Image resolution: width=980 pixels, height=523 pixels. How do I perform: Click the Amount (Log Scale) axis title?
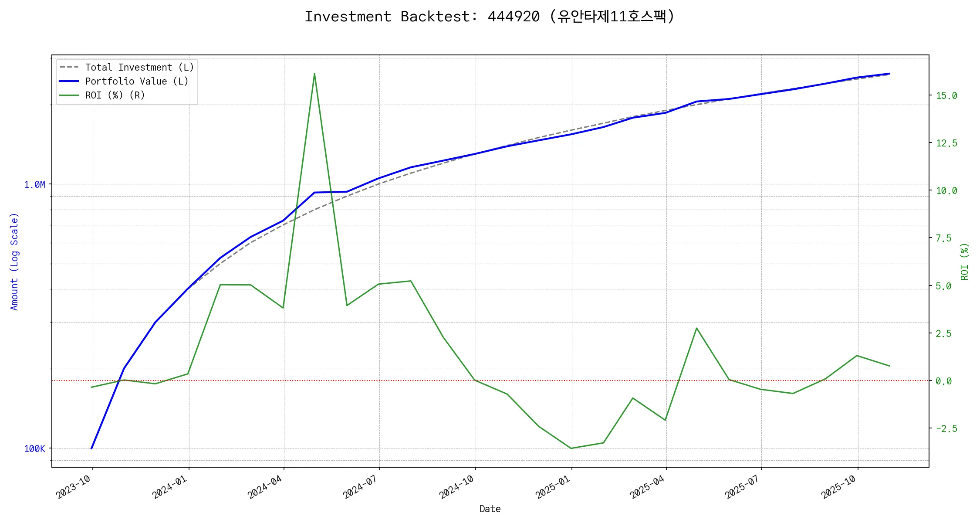pyautogui.click(x=14, y=261)
